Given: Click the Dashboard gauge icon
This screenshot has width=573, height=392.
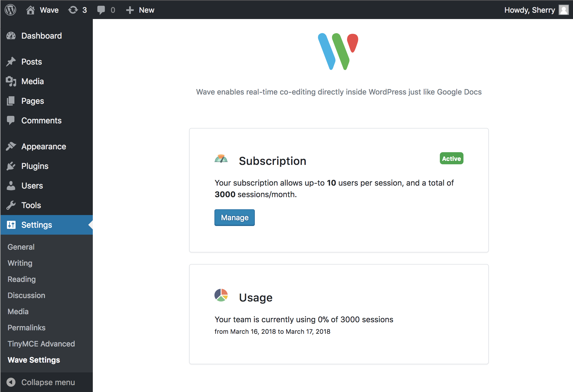Looking at the screenshot, I should (x=11, y=36).
